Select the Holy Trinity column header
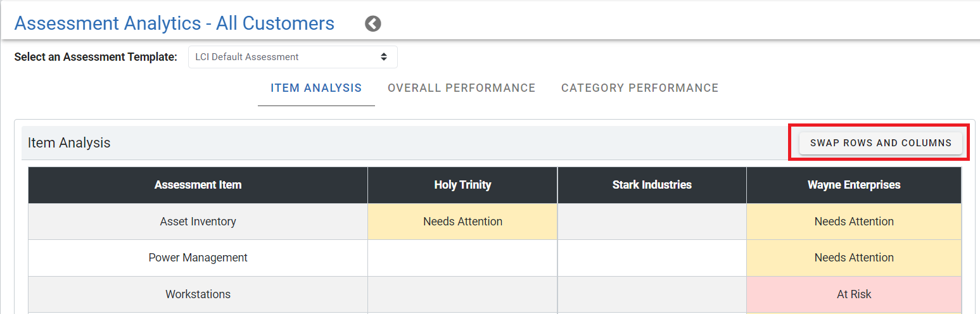This screenshot has width=980, height=314. (462, 185)
